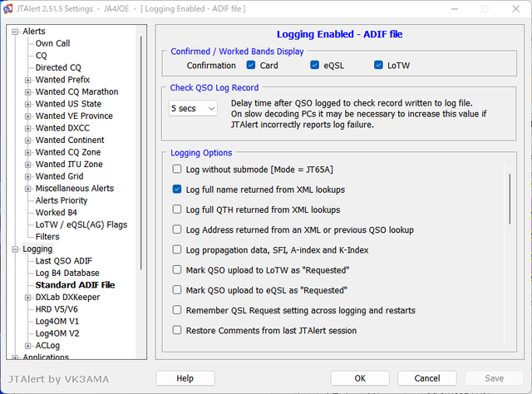The width and height of the screenshot is (532, 394).
Task: Expand the ACLog node
Action: pyautogui.click(x=27, y=346)
